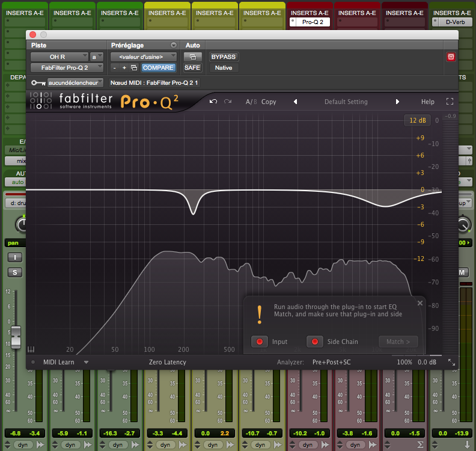Open the MIDI Learn dropdown arrow

[x=86, y=363]
